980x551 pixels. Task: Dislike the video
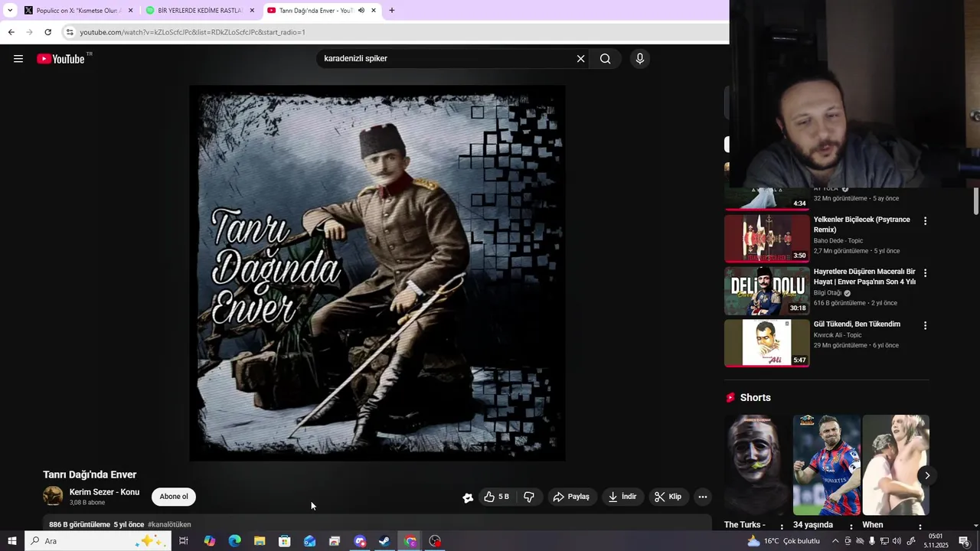529,497
